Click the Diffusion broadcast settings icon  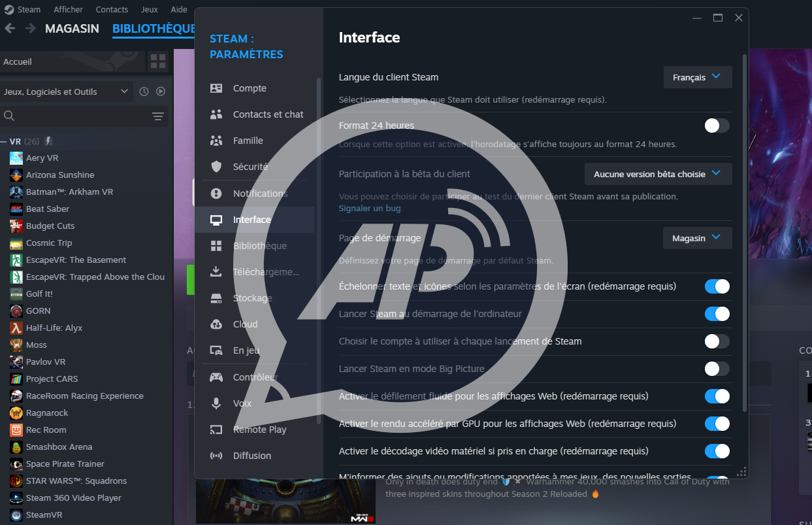217,456
